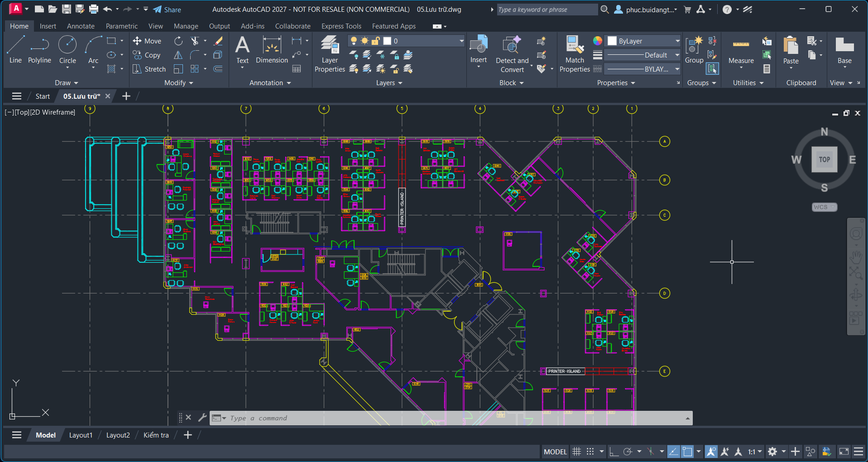Open the Default lineweight dropdown
Screen dimensions: 868x462
(x=643, y=55)
